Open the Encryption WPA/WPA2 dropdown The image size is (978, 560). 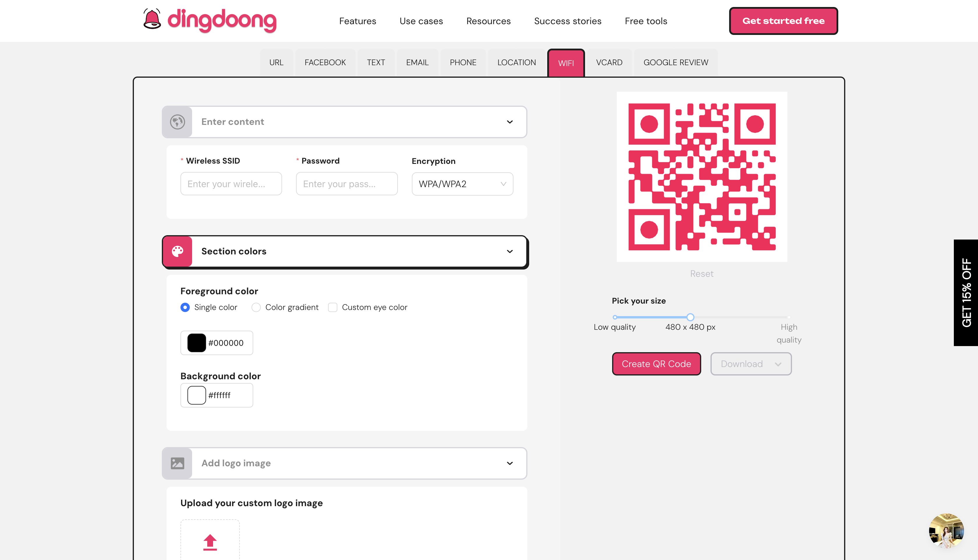pyautogui.click(x=461, y=183)
